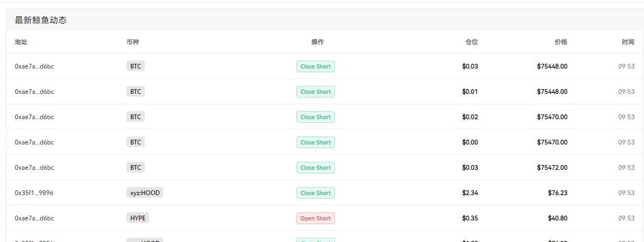
Task: Select the 操作 column header
Action: [x=317, y=42]
